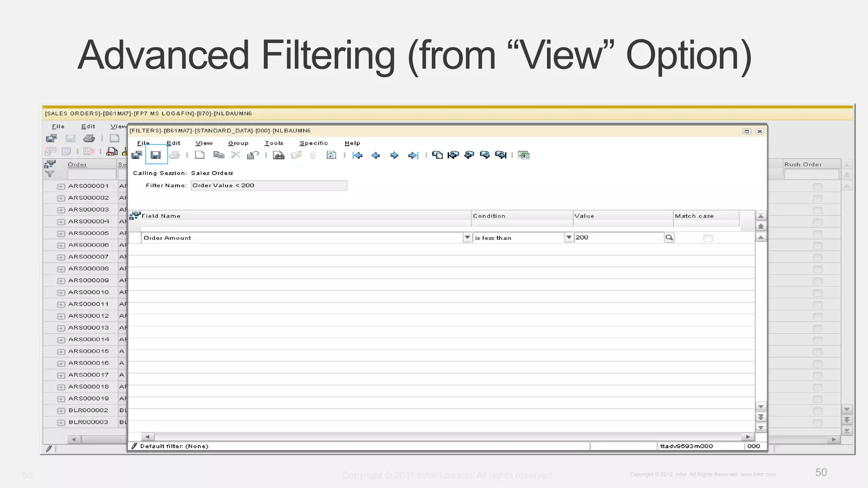
Task: Click the next record right arrow
Action: point(394,155)
